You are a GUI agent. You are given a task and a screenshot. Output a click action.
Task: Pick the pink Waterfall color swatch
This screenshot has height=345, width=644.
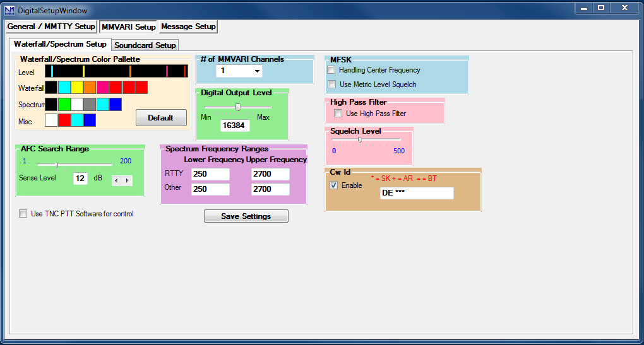coord(103,88)
